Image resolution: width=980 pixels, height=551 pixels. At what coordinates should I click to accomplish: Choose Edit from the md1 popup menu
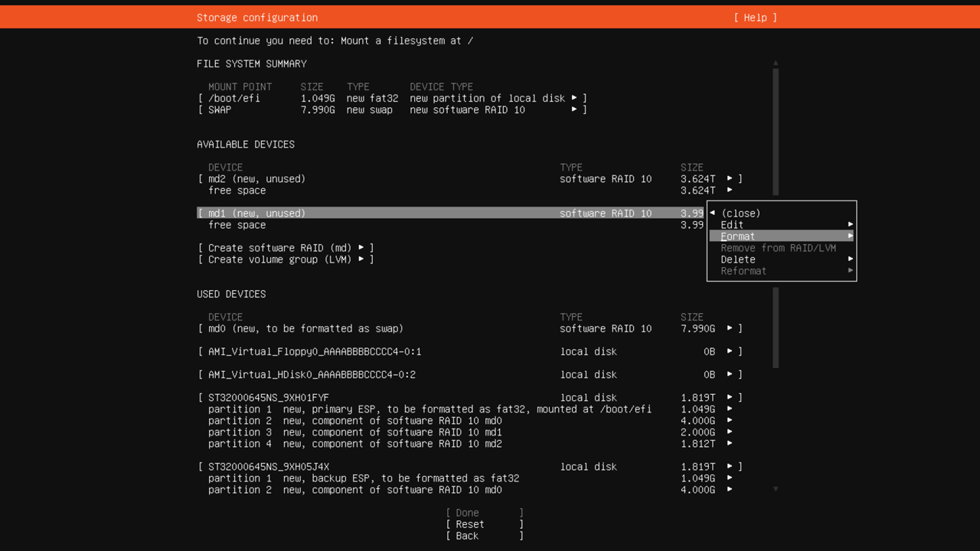tap(781, 225)
